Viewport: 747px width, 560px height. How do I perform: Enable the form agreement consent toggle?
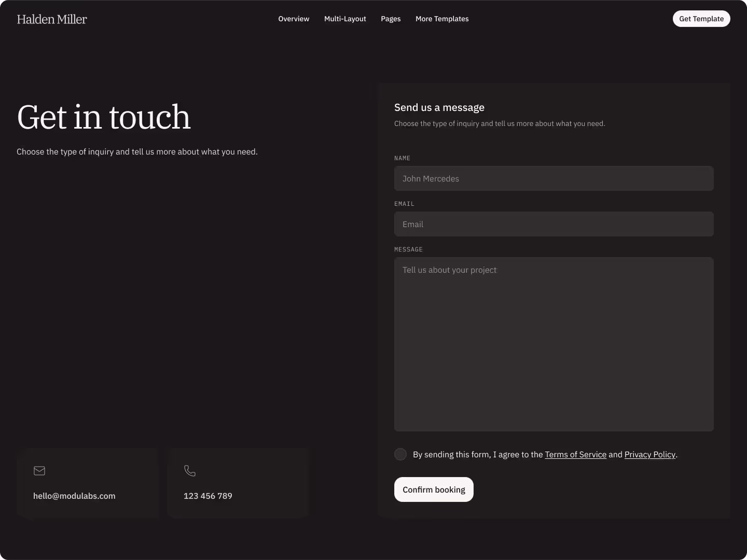400,454
